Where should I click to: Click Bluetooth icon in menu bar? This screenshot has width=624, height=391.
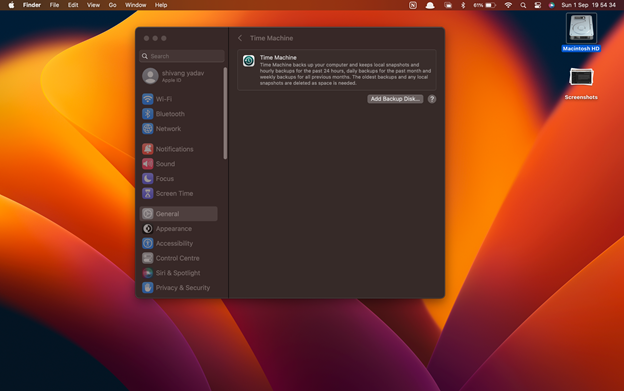pyautogui.click(x=463, y=5)
